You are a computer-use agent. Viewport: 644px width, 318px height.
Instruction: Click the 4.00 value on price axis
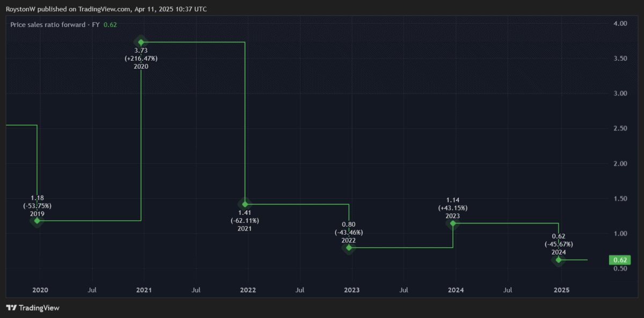coord(620,24)
